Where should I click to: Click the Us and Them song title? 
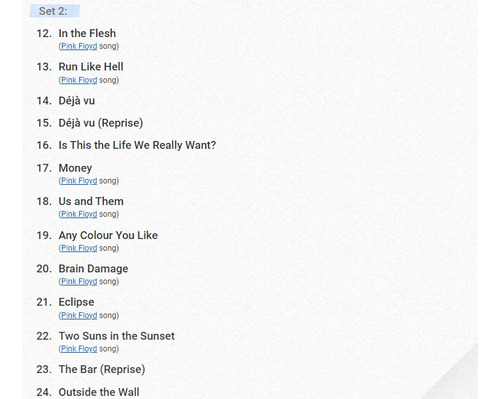91,201
